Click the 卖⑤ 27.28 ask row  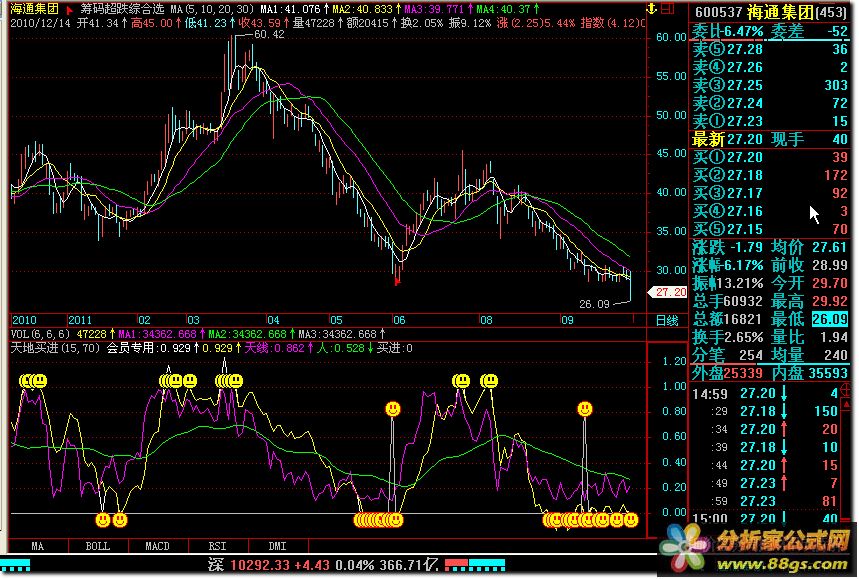tap(770, 49)
